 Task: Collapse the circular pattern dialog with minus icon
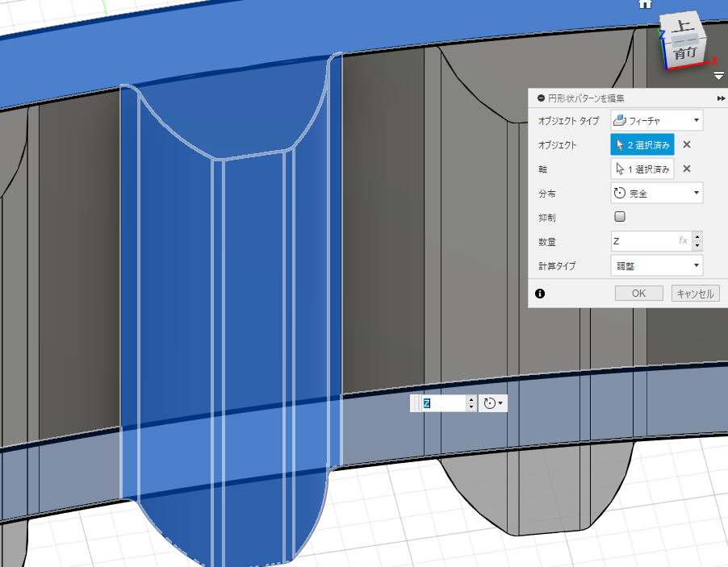540,98
